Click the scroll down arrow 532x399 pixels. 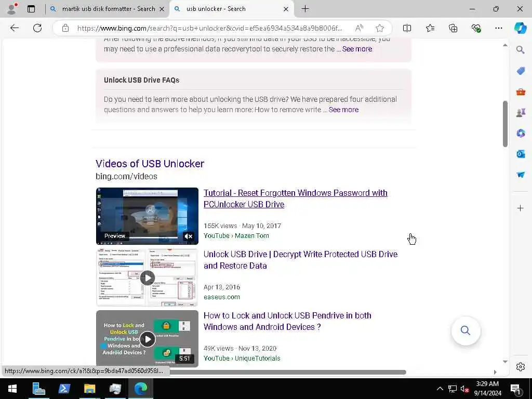pyautogui.click(x=505, y=362)
